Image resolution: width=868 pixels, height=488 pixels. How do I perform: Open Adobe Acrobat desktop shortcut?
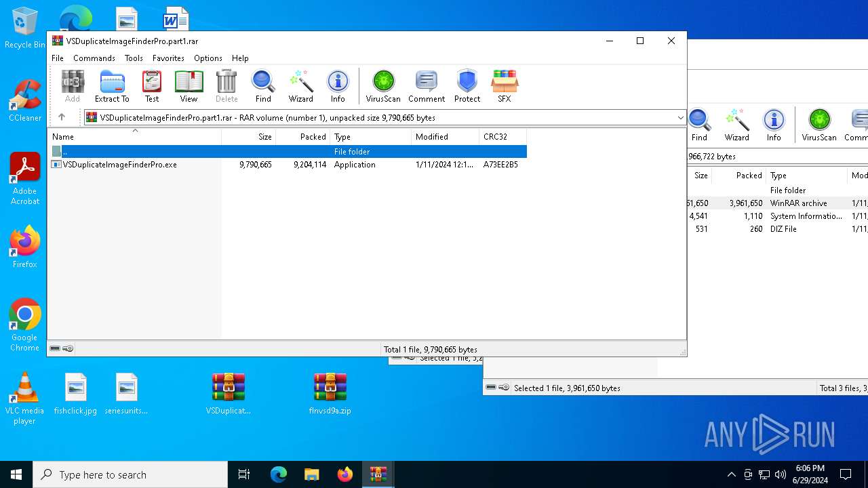pyautogui.click(x=24, y=179)
